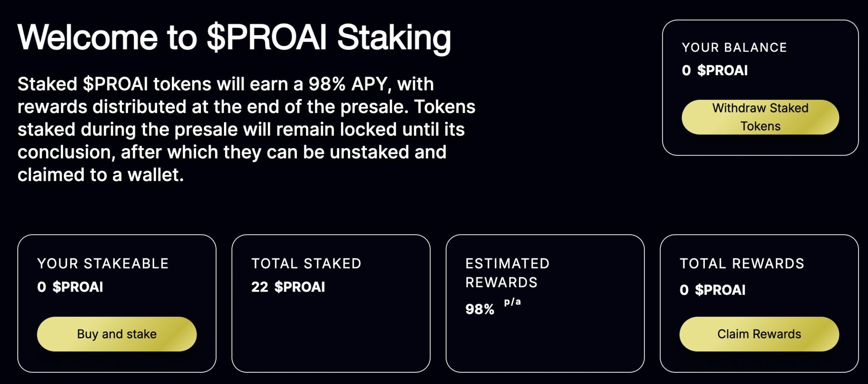Select the ESTIMATED REWARDS label
Screen dimensions: 868x384
507,273
